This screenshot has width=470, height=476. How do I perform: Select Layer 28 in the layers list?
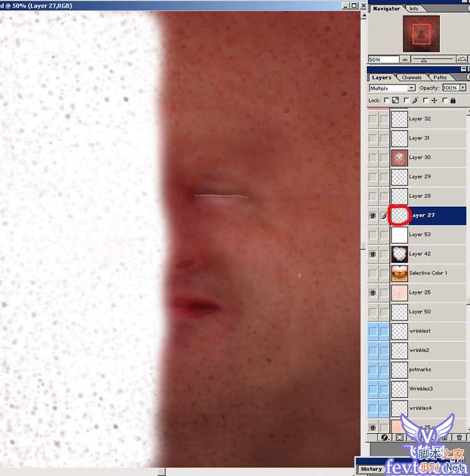(428, 196)
